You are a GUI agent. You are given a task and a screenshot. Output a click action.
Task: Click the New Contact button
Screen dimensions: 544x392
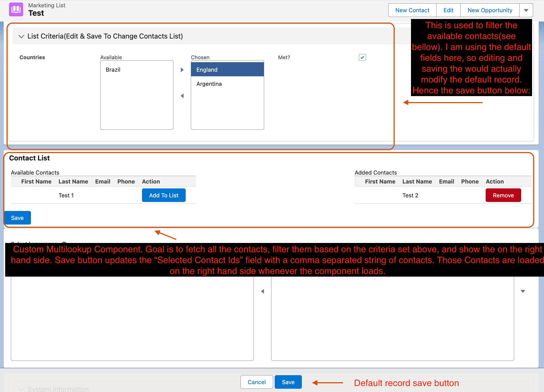point(412,10)
